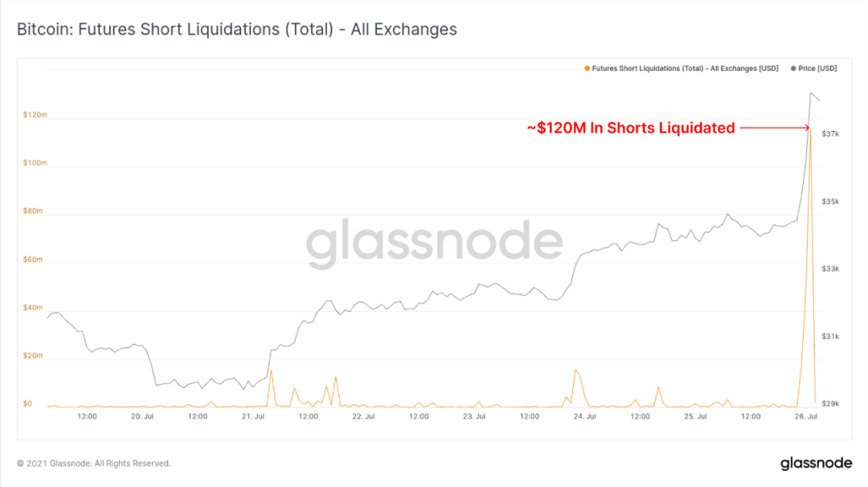The image size is (868, 487).
Task: Click the 2021 Glassnode copyright notice
Action: pyautogui.click(x=93, y=463)
